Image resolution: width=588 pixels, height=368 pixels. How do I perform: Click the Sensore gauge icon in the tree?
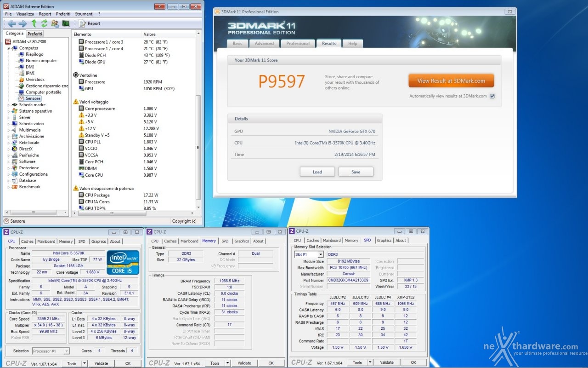[22, 98]
